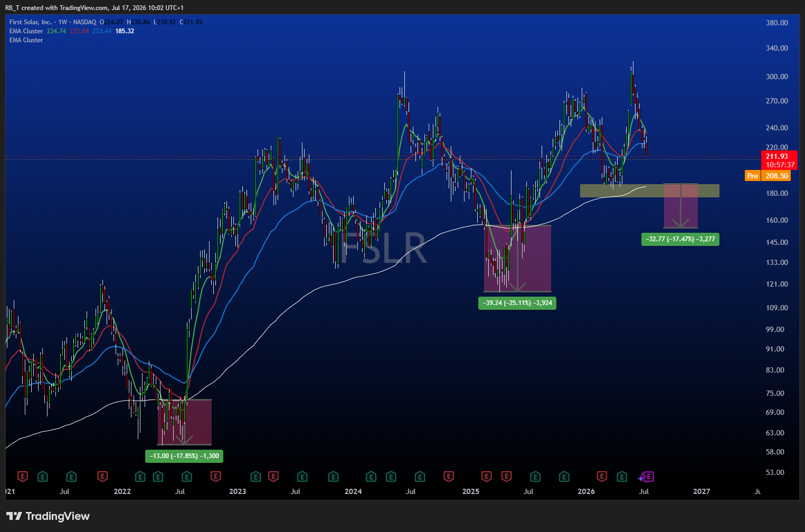The image size is (805, 532).
Task: Open the green April 2021 earnings marker
Action: 42,477
